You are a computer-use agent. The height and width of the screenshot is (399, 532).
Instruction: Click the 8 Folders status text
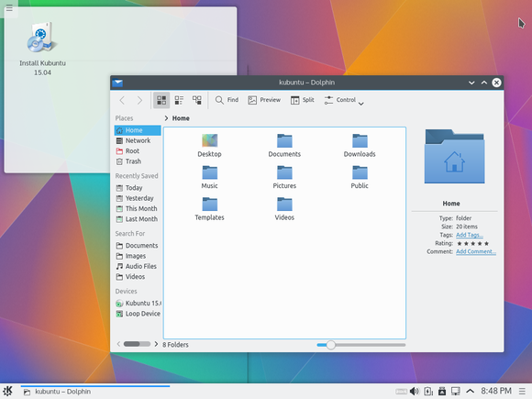175,345
